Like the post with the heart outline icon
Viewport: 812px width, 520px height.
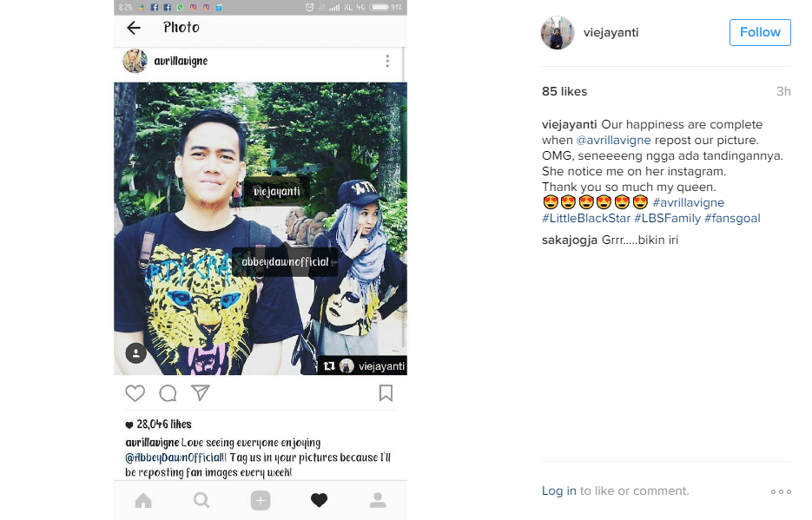point(135,393)
